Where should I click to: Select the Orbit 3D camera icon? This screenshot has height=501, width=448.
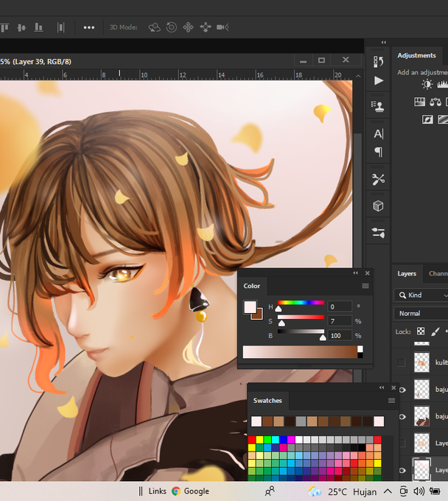pos(154,27)
